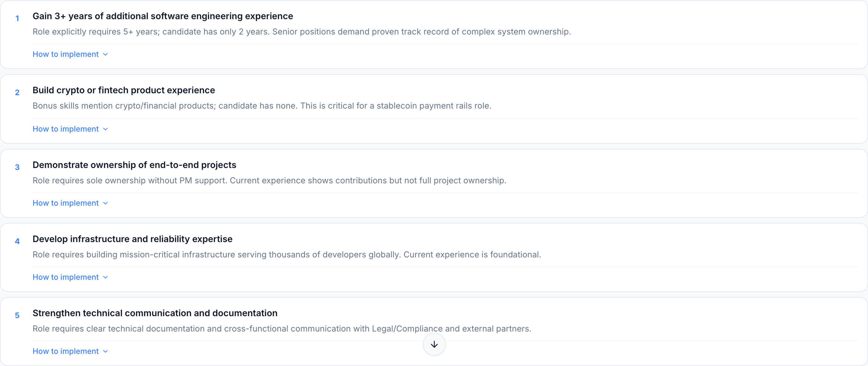The image size is (868, 366).
Task: Click chevron under technical communication recommendation
Action: coord(105,352)
